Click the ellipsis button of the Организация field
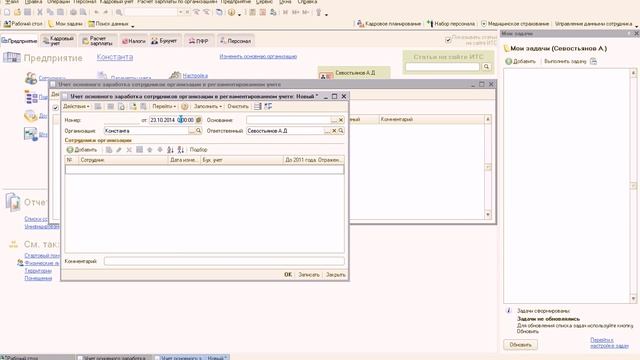 (x=191, y=131)
